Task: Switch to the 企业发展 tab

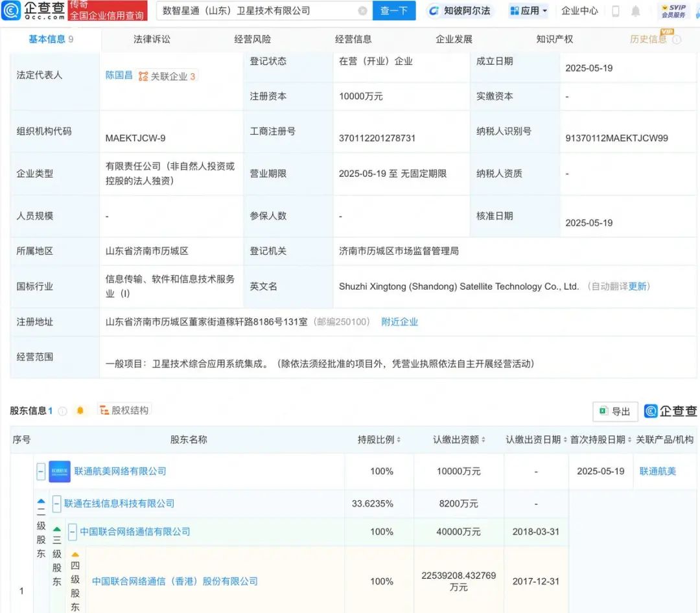Action: (454, 40)
